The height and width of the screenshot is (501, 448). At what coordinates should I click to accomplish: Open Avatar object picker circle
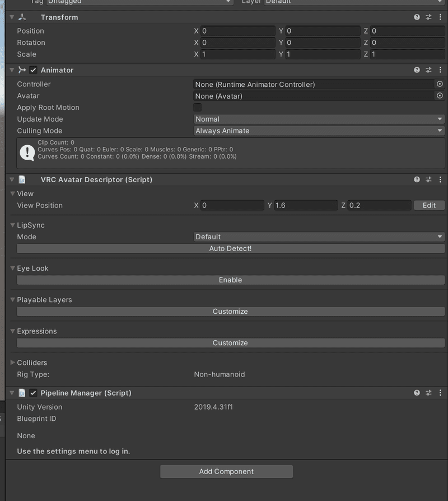point(440,95)
